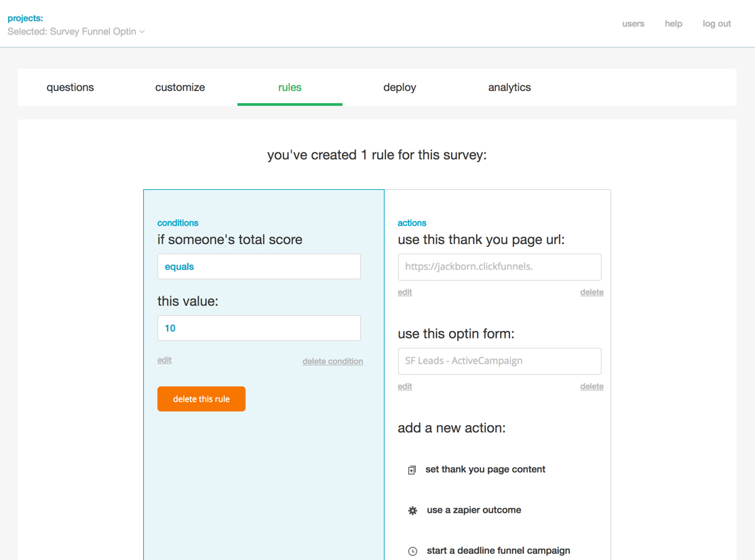Select the rules tab
755x560 pixels.
(x=290, y=87)
